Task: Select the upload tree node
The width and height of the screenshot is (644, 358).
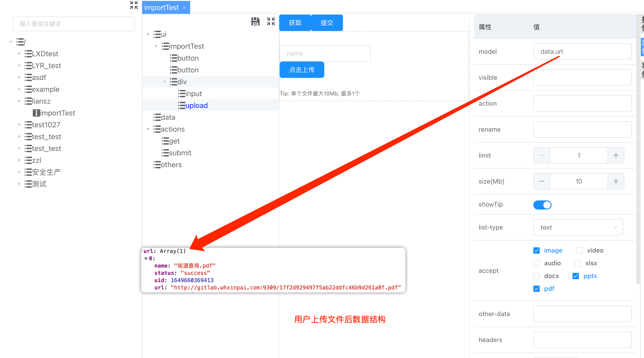Action: (196, 105)
